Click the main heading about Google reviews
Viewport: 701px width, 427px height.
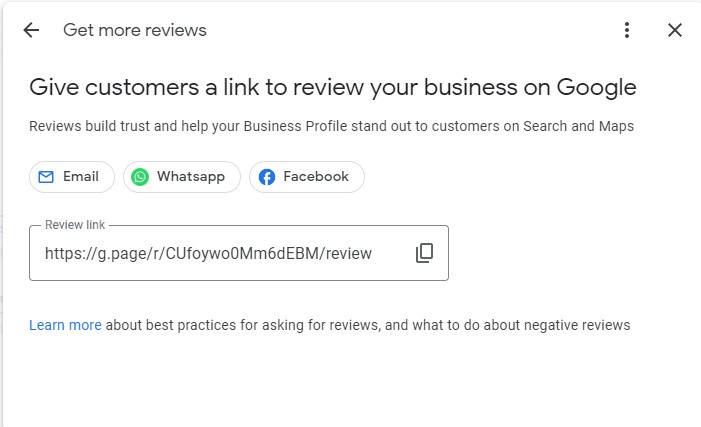tap(333, 87)
